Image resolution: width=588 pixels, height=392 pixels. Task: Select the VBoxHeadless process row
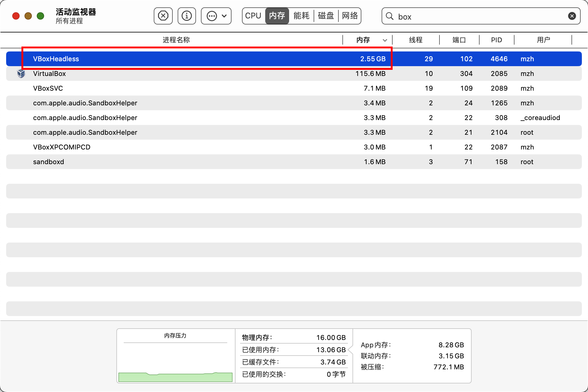[x=294, y=59]
